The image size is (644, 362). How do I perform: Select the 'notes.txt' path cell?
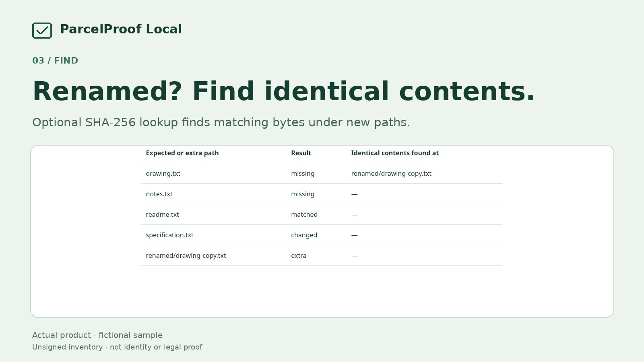[x=159, y=194]
